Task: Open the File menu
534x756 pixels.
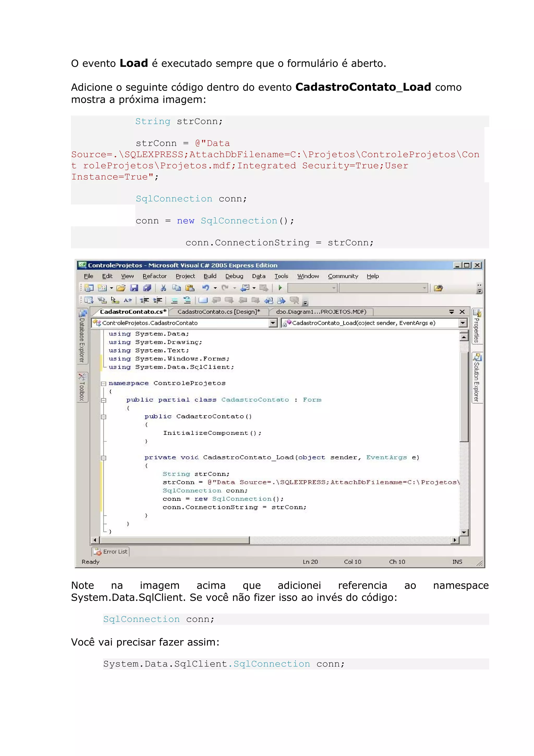Action: [88, 276]
